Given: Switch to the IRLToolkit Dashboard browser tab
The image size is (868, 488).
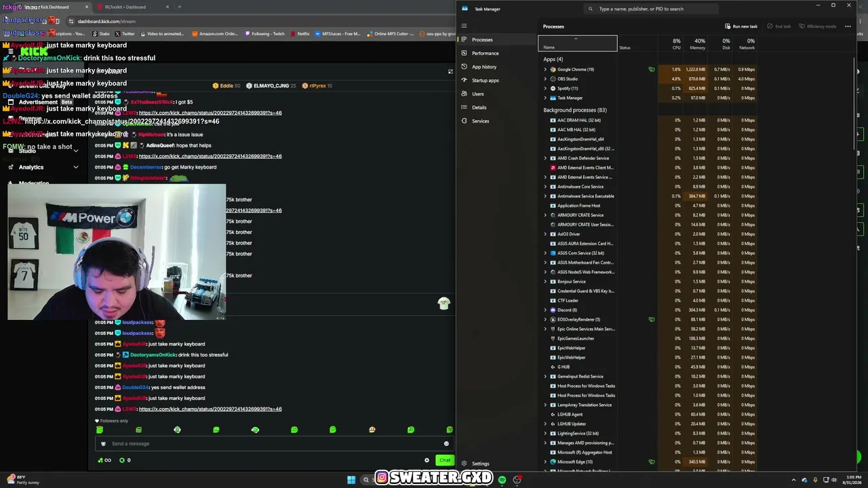Looking at the screenshot, I should (x=129, y=7).
